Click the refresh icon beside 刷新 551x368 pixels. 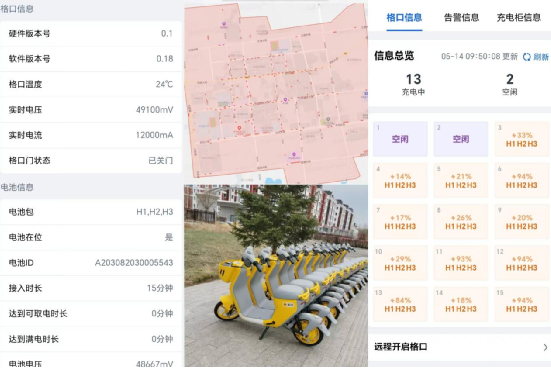pyautogui.click(x=526, y=57)
